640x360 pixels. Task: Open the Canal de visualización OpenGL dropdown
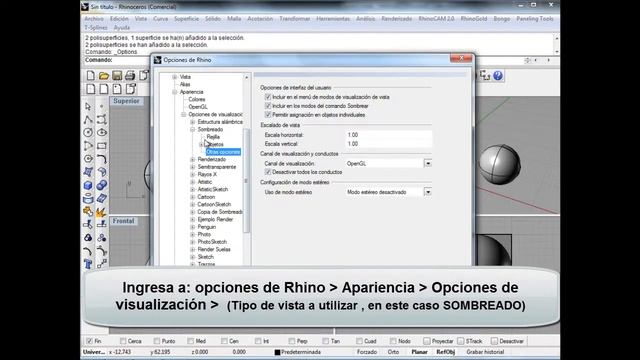point(428,163)
